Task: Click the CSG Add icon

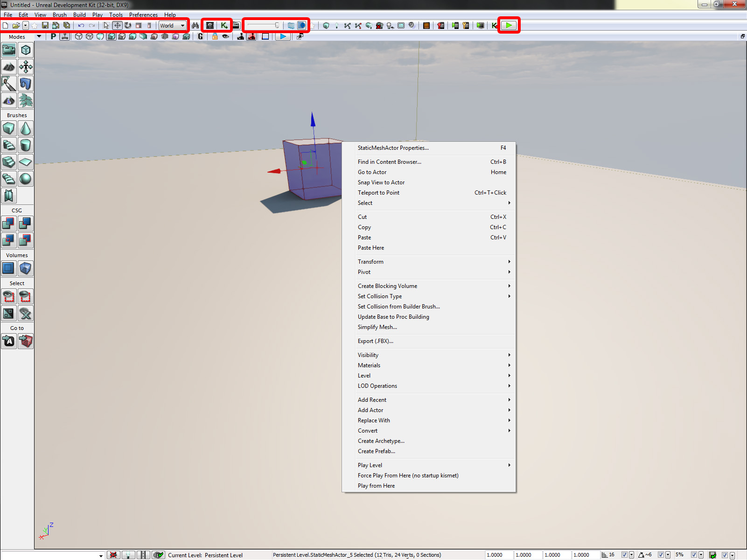Action: 9,224
